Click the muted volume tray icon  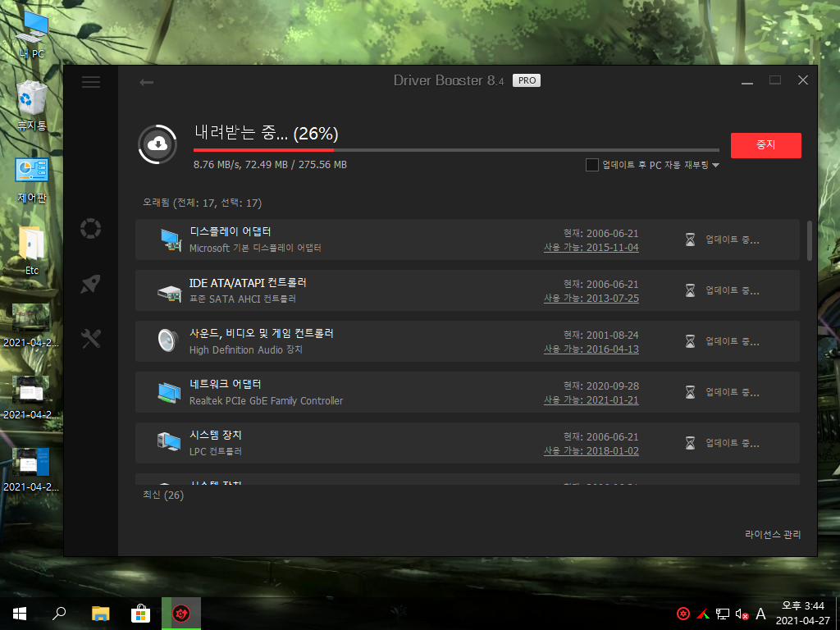742,614
